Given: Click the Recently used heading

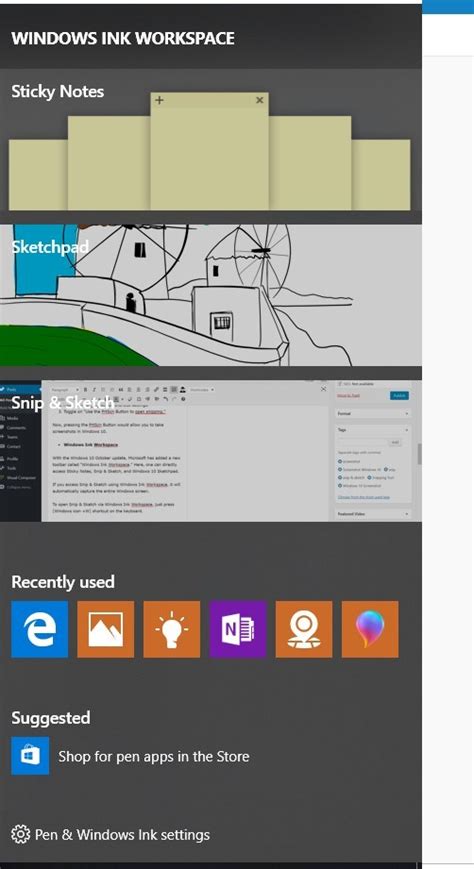Looking at the screenshot, I should 63,582.
